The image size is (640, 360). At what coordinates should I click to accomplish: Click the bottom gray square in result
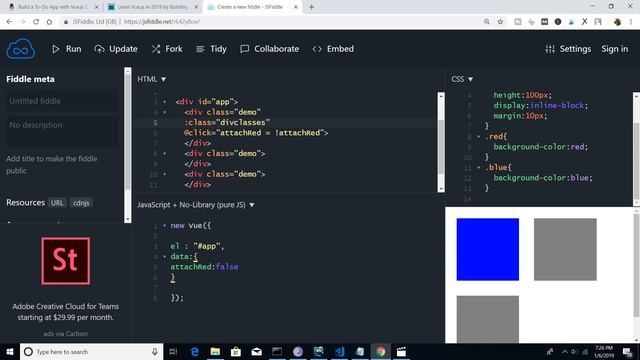[x=488, y=319]
